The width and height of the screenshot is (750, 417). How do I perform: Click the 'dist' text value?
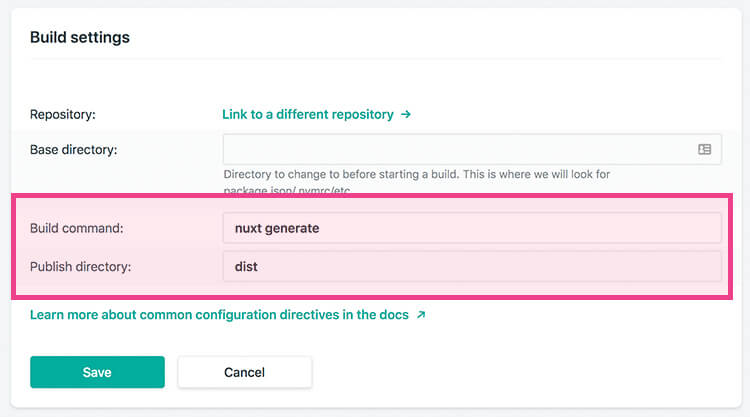(x=247, y=267)
